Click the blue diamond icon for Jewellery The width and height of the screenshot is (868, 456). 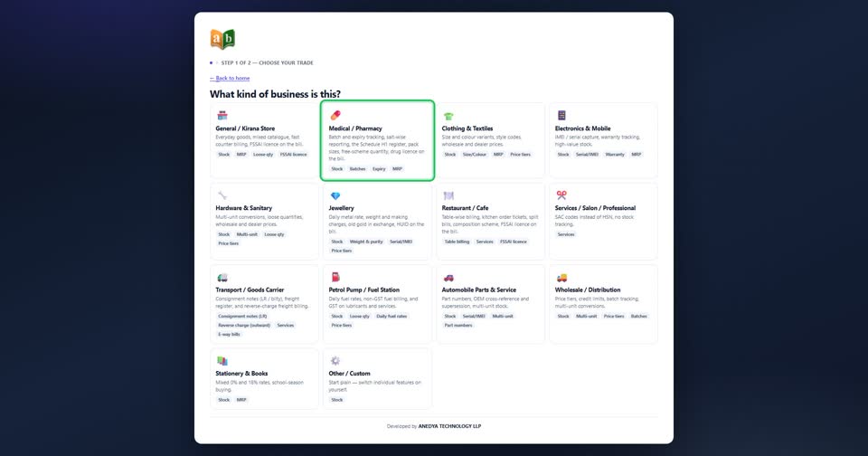(x=335, y=195)
